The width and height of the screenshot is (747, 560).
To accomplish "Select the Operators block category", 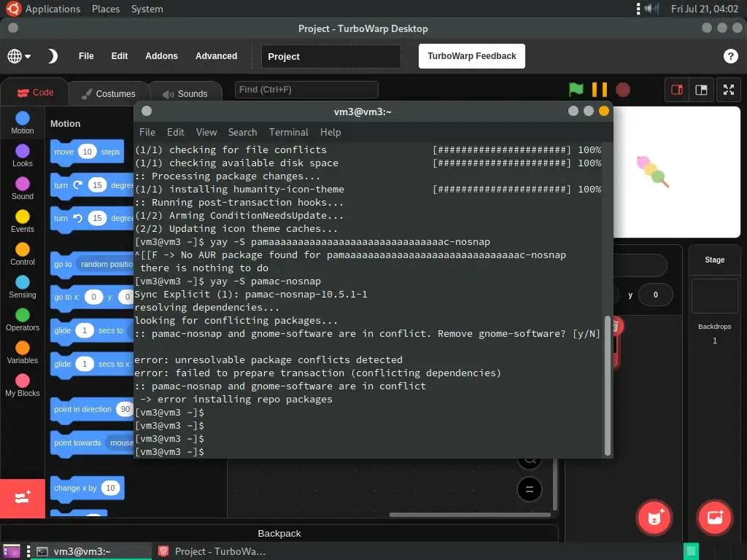I will click(23, 320).
